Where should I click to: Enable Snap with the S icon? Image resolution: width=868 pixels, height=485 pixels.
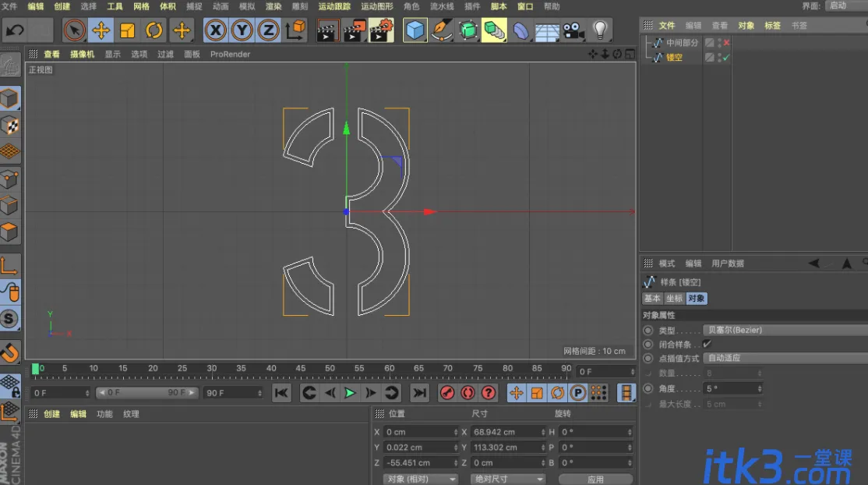click(9, 319)
